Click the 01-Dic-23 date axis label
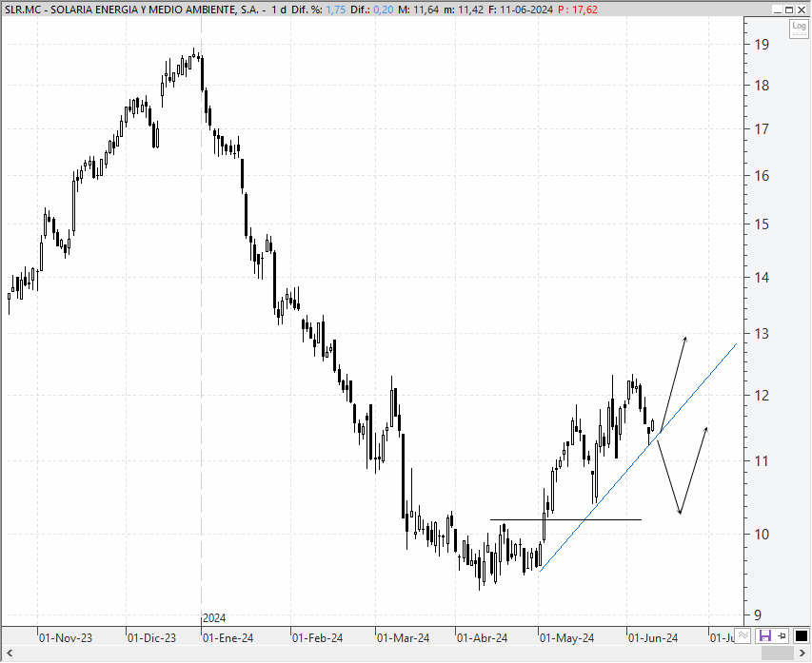812x663 pixels. pyautogui.click(x=151, y=638)
